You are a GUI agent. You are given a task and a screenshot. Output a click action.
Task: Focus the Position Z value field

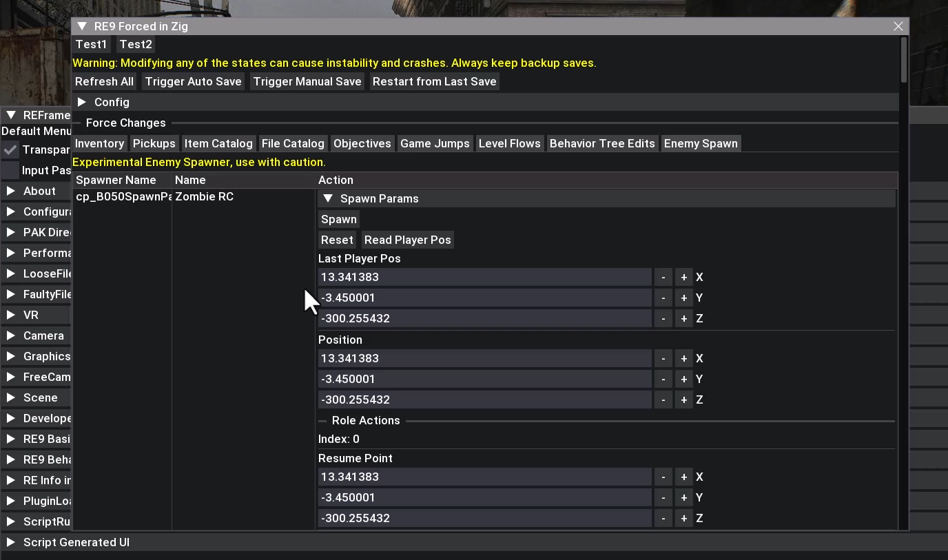[485, 400]
